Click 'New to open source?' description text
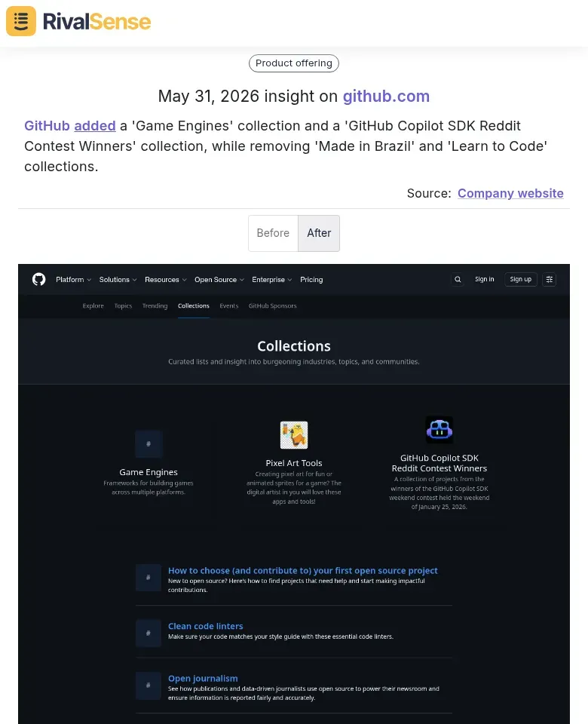 [x=296, y=585]
